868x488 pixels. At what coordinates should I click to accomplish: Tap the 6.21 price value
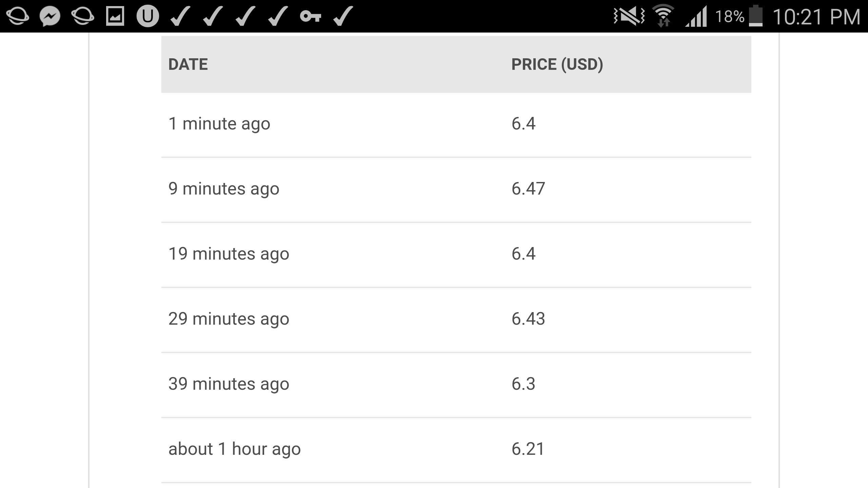pos(528,449)
